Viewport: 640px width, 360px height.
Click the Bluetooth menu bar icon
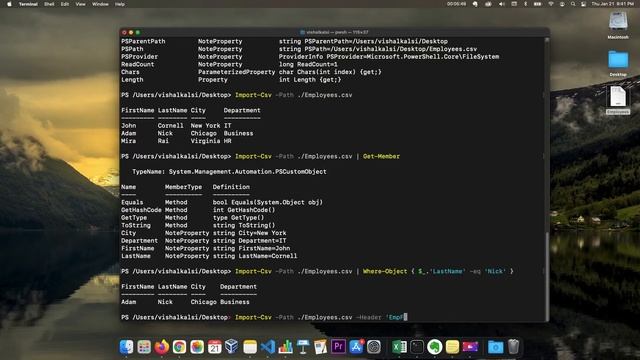tap(525, 4)
